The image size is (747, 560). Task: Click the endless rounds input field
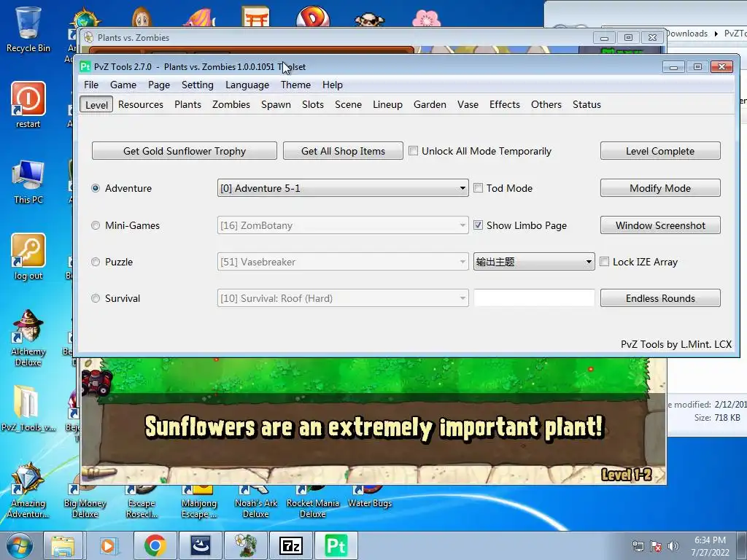pyautogui.click(x=534, y=298)
